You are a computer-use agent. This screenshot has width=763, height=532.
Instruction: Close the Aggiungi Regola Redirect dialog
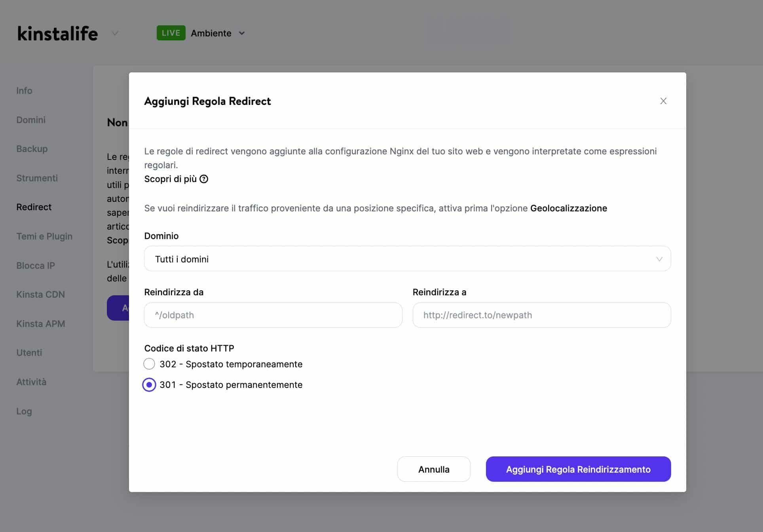(663, 101)
